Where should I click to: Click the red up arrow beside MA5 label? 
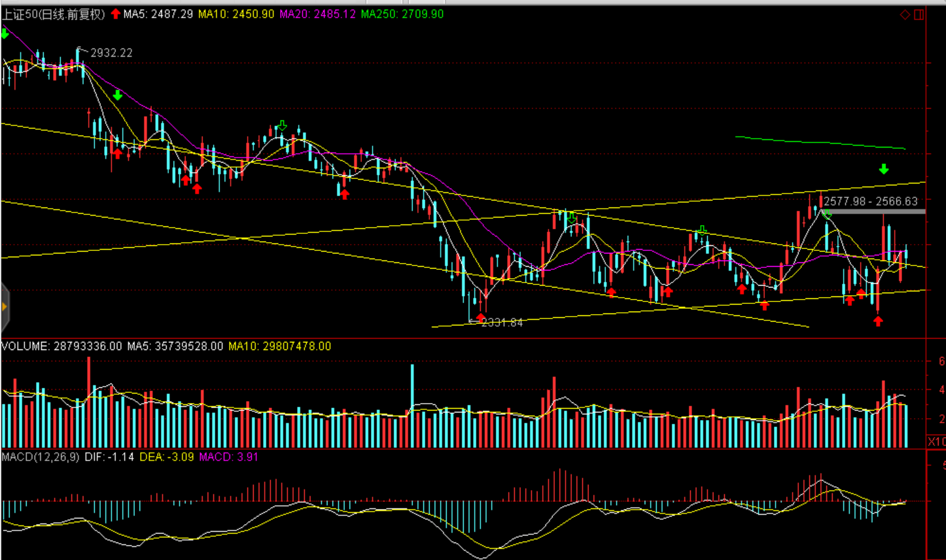click(x=115, y=14)
